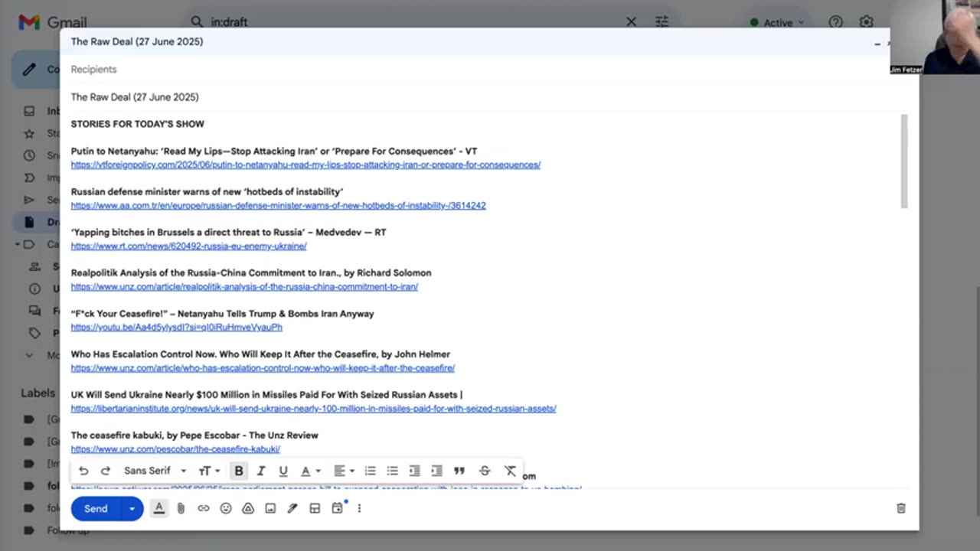Open Gmail Support help icon
980x551 pixels.
point(835,22)
